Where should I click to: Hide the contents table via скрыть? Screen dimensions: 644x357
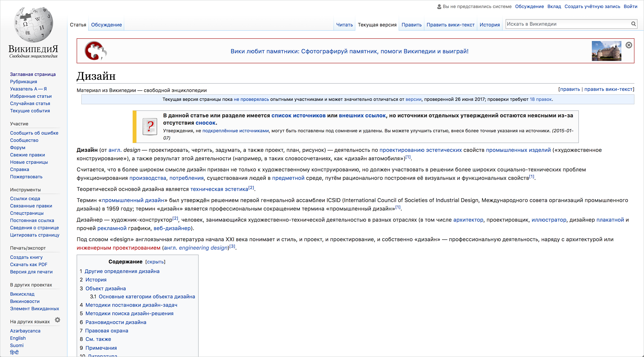pyautogui.click(x=155, y=262)
